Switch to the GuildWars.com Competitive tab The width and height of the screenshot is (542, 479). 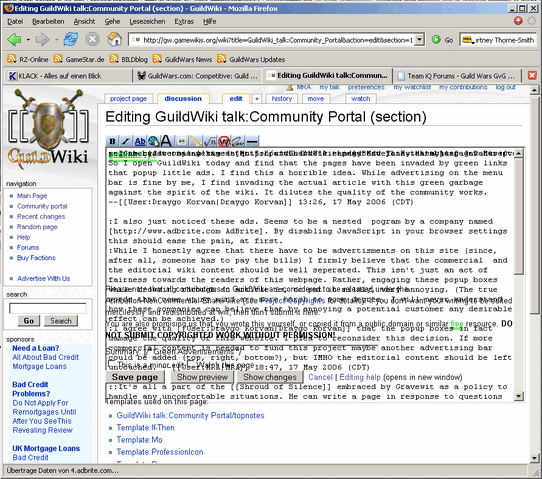pyautogui.click(x=198, y=76)
